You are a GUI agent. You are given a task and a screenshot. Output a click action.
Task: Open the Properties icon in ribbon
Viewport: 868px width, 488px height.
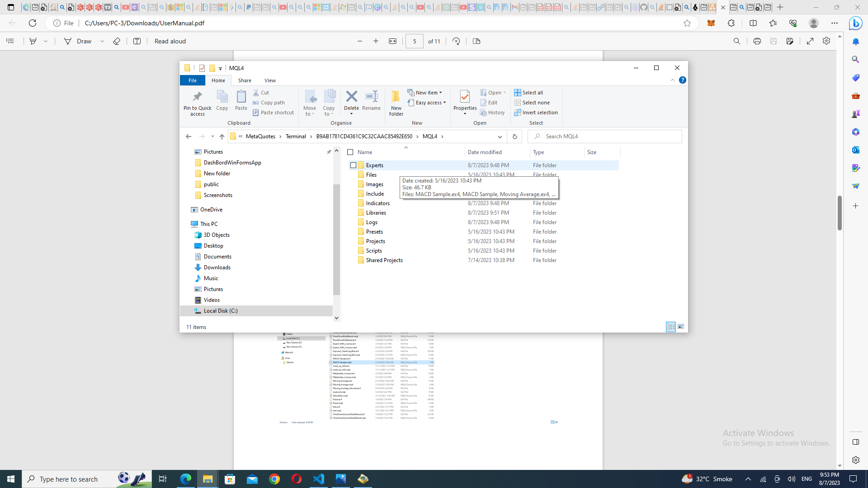point(465,97)
